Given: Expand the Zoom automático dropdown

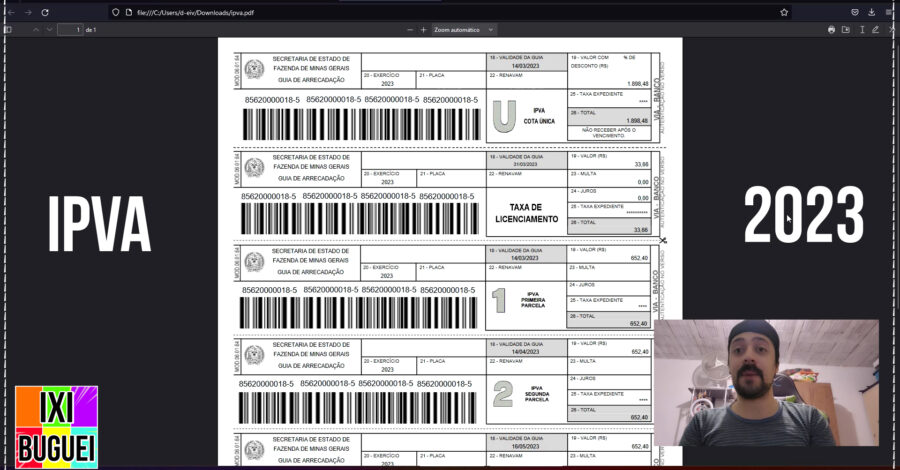Looking at the screenshot, I should (x=464, y=30).
